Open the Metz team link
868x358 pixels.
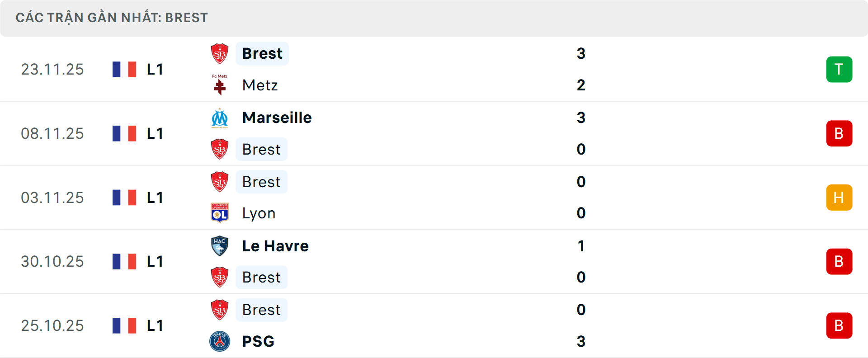tap(260, 85)
